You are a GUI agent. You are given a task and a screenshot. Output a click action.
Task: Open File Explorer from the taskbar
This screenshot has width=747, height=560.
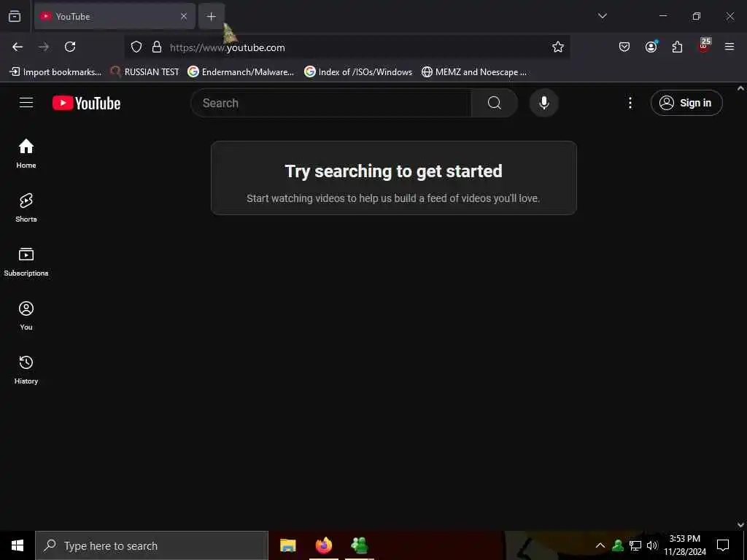point(287,545)
